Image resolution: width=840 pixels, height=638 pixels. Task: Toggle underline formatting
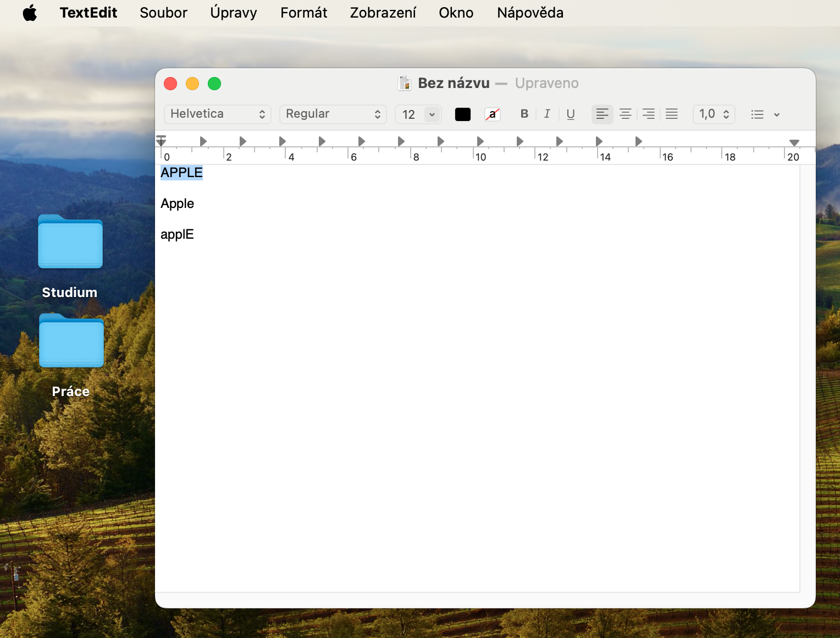[x=571, y=114]
